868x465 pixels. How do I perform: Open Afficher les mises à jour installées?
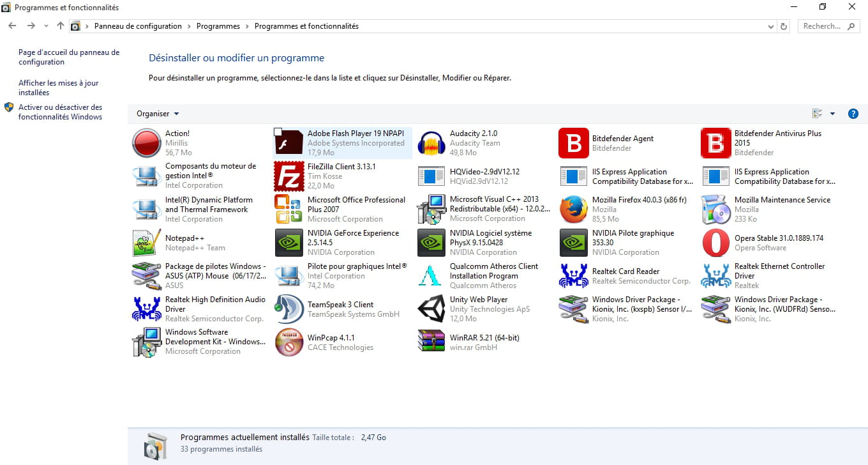[x=58, y=88]
